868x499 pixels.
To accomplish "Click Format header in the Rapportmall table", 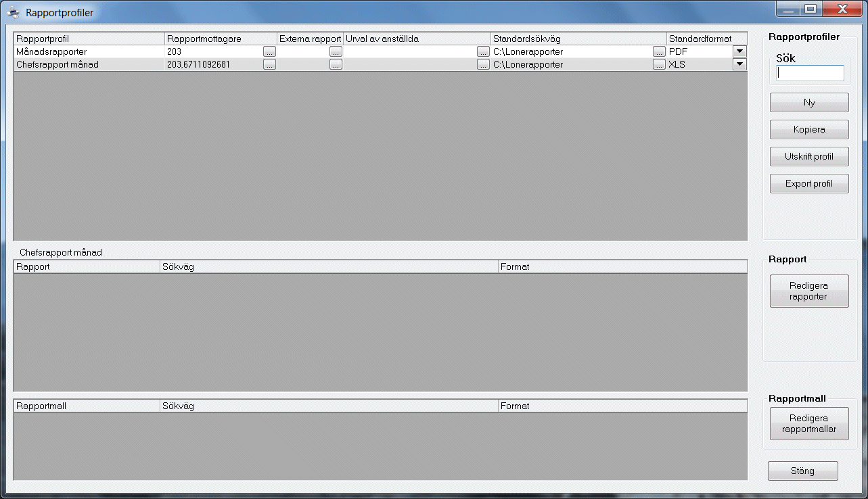I will [x=623, y=406].
